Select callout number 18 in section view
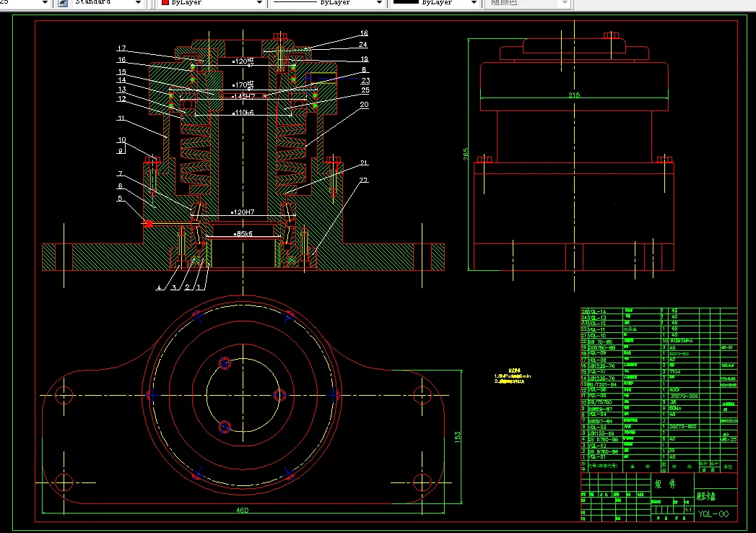 364,33
